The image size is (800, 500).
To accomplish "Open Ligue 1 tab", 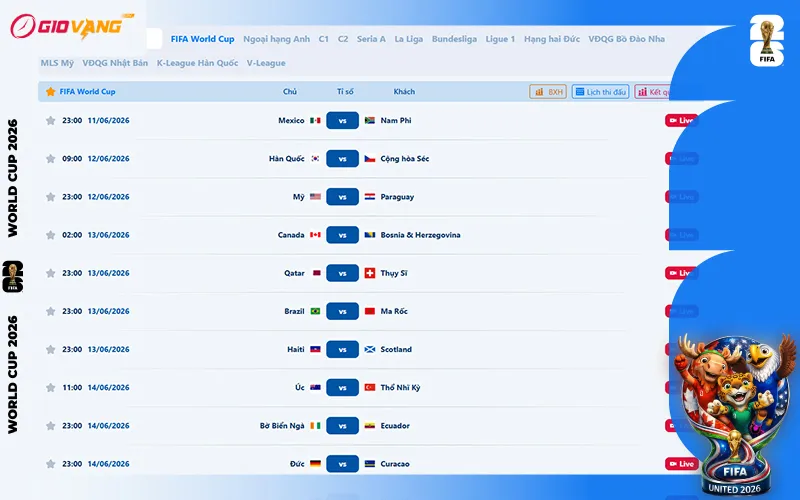I will (x=500, y=39).
